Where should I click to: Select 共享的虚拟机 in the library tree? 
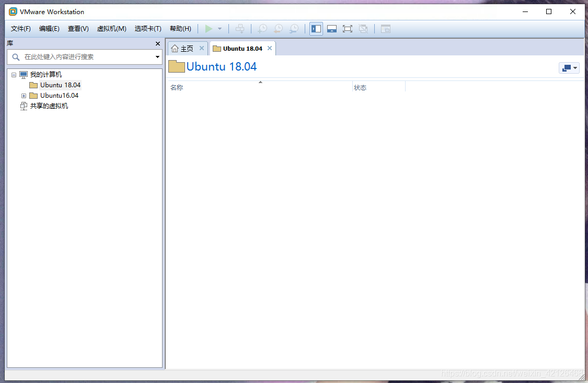point(49,106)
